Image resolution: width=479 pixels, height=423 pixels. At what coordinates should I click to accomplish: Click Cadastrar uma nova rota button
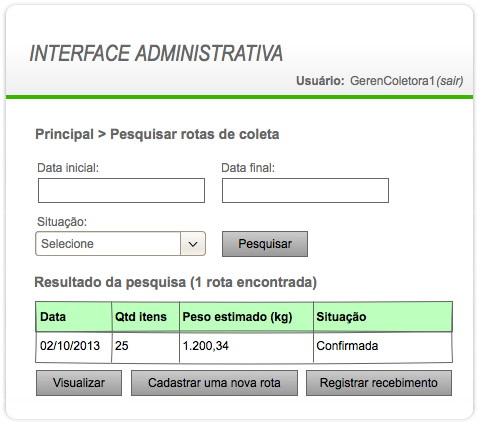tap(214, 383)
